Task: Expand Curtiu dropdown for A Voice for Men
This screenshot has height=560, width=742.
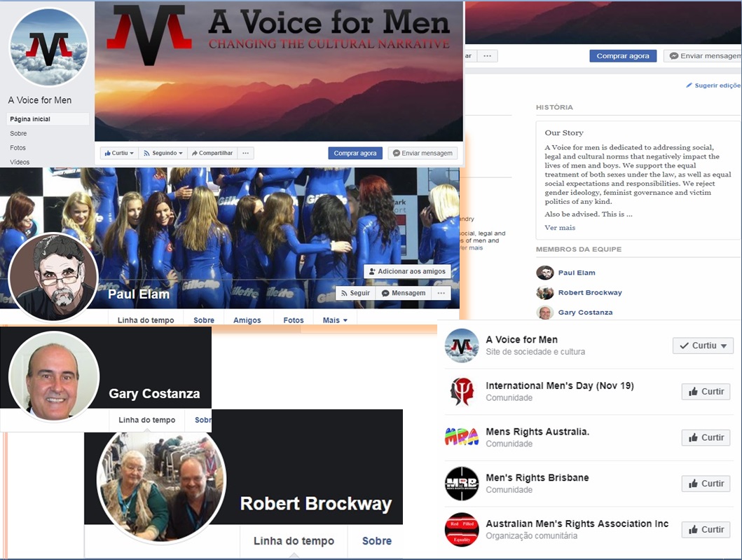Action: tap(703, 346)
